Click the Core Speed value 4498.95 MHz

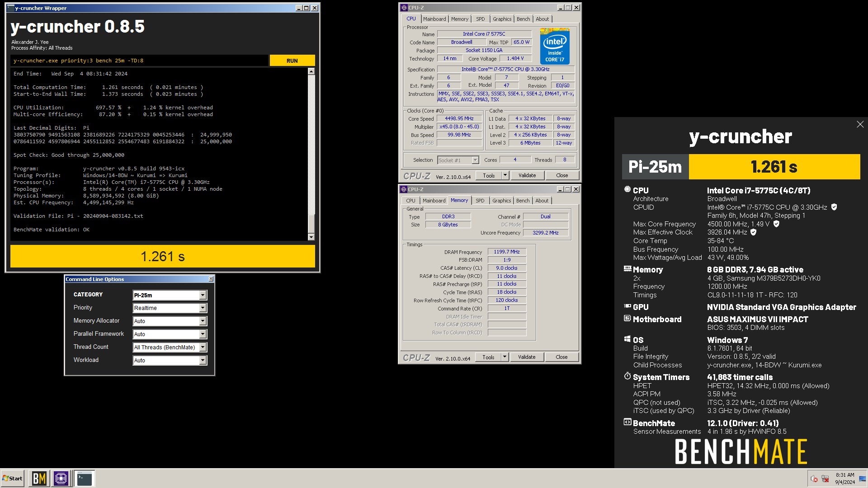pyautogui.click(x=459, y=119)
